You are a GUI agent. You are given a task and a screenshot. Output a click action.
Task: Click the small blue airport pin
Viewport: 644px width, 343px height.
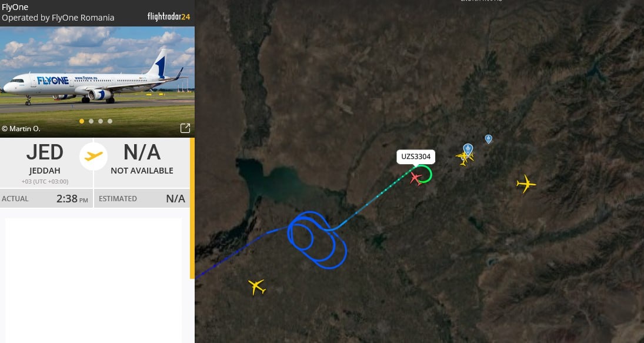(x=488, y=139)
